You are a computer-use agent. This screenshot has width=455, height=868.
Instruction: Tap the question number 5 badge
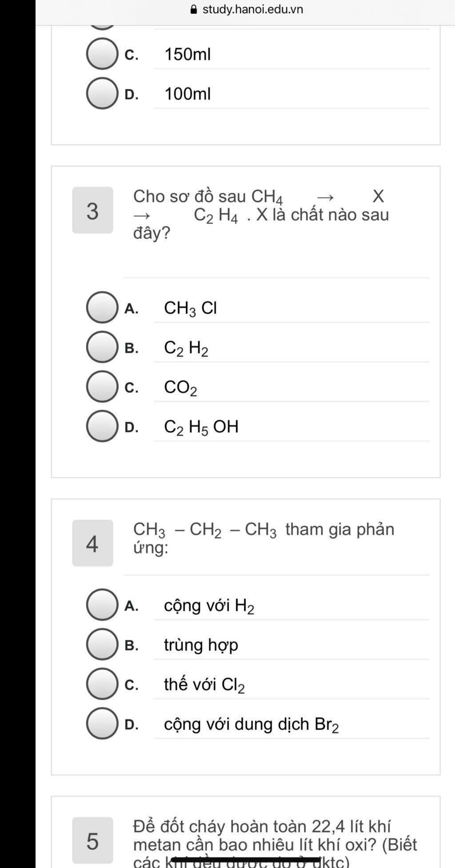(x=92, y=840)
